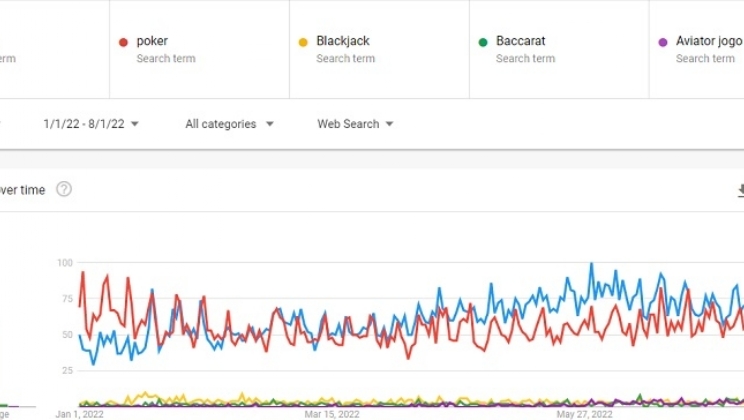
Task: Open the 1/1/22 - 8/1/22 date range dropdown
Action: point(90,124)
